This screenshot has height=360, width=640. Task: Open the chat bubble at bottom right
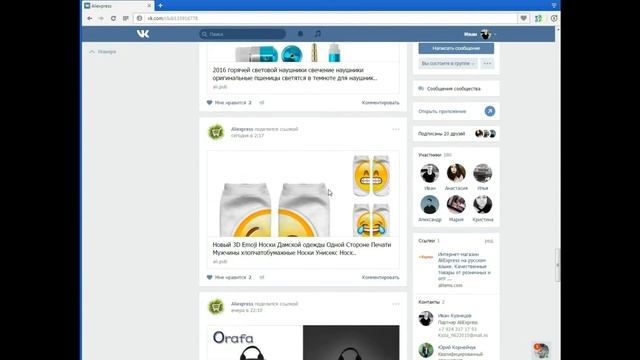pos(541,351)
